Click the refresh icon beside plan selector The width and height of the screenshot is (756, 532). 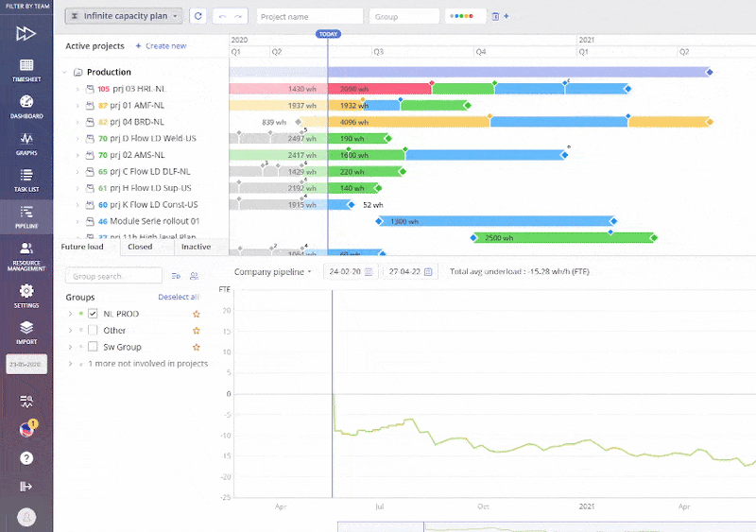point(198,16)
